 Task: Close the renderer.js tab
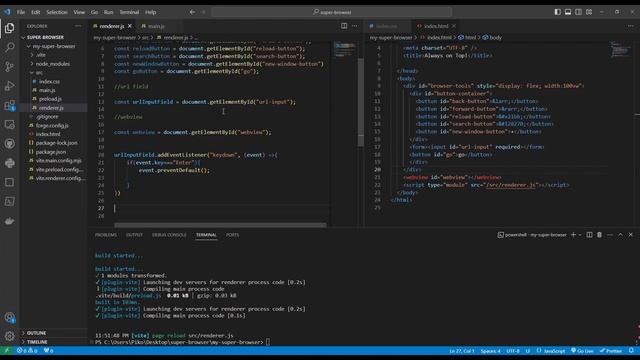(130, 26)
